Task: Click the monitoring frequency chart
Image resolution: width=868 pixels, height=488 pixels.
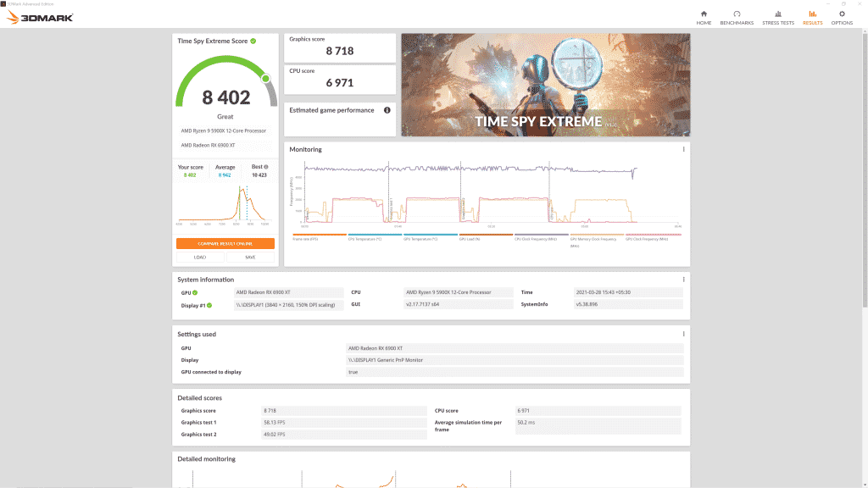Action: (x=487, y=193)
